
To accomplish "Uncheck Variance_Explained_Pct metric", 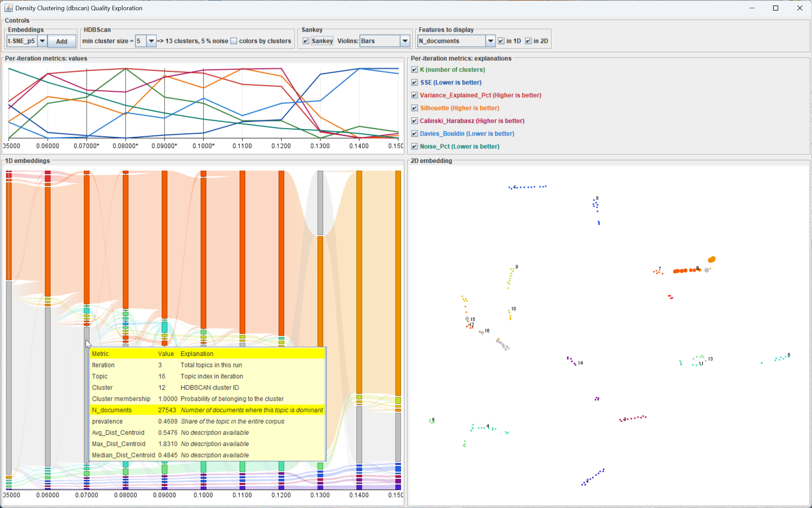I will (x=415, y=95).
